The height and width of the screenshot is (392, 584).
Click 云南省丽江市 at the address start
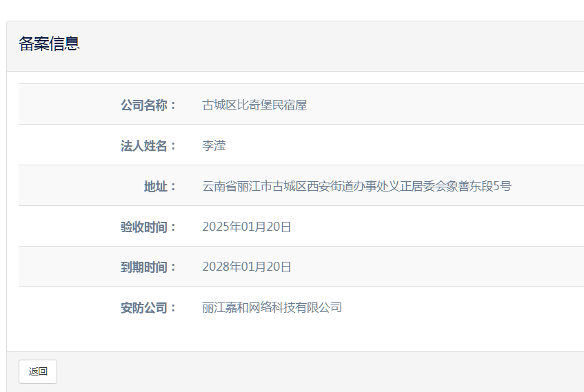click(x=237, y=186)
